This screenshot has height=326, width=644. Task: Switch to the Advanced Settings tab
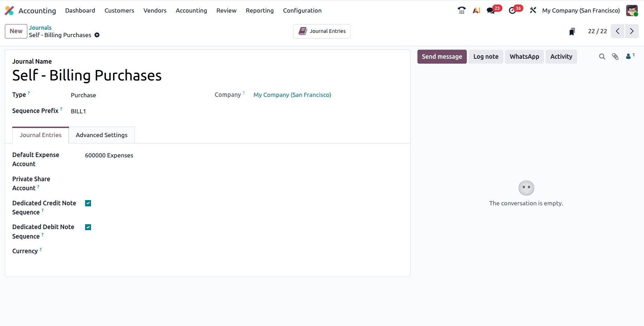click(x=102, y=135)
